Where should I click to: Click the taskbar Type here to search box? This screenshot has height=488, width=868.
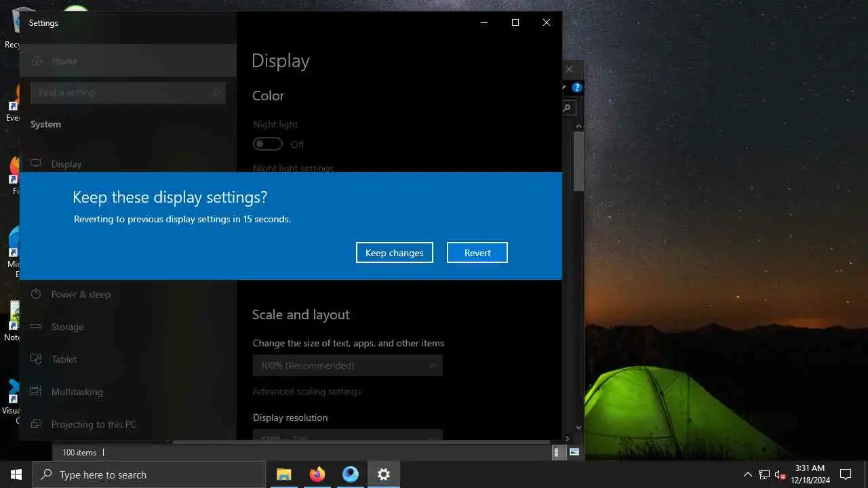149,474
